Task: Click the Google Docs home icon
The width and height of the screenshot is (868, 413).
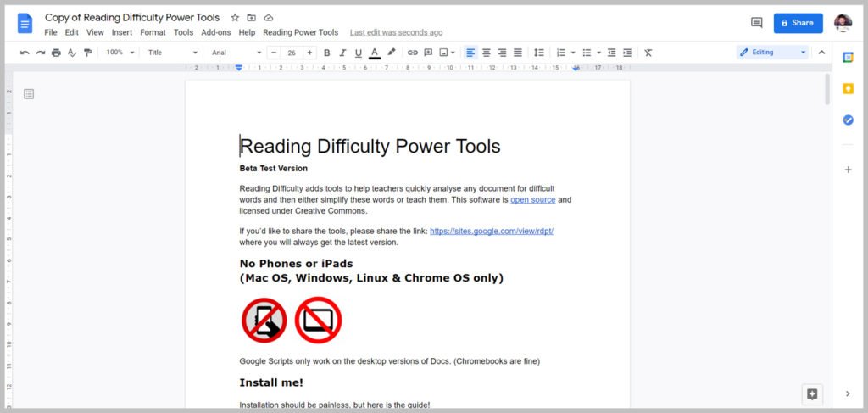Action: [25, 23]
